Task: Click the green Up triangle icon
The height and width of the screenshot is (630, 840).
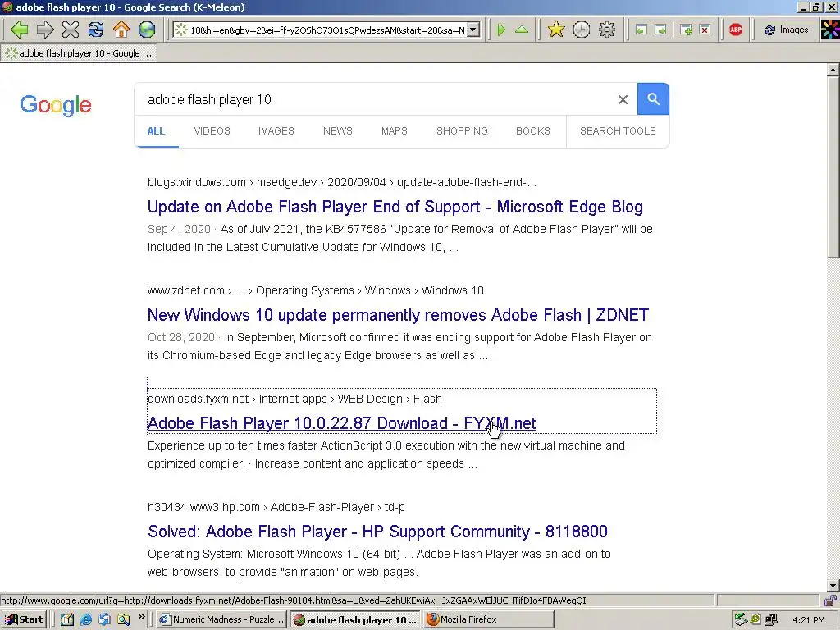Action: (x=521, y=30)
